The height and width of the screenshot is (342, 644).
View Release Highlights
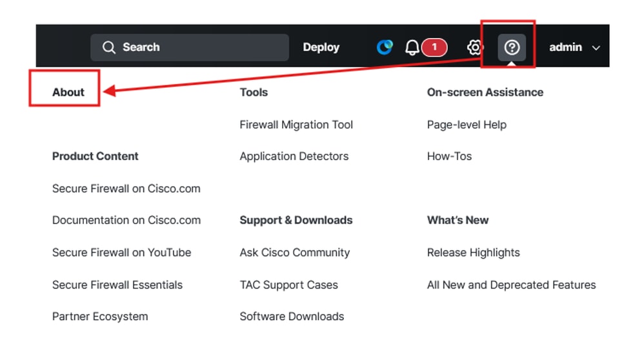point(473,252)
